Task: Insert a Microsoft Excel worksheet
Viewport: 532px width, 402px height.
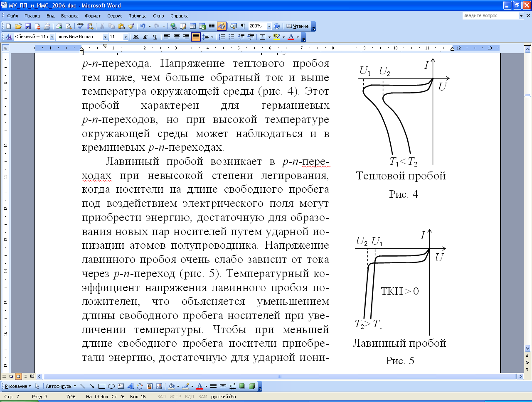Action: coord(202,26)
